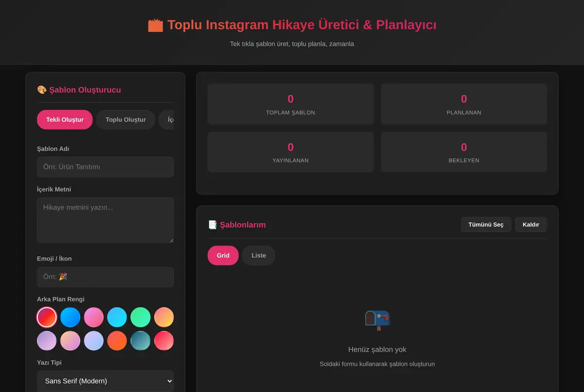Click the palette icon beside Şablon Oluşturucu
Viewport: 584px width, 392px height.
(x=42, y=90)
